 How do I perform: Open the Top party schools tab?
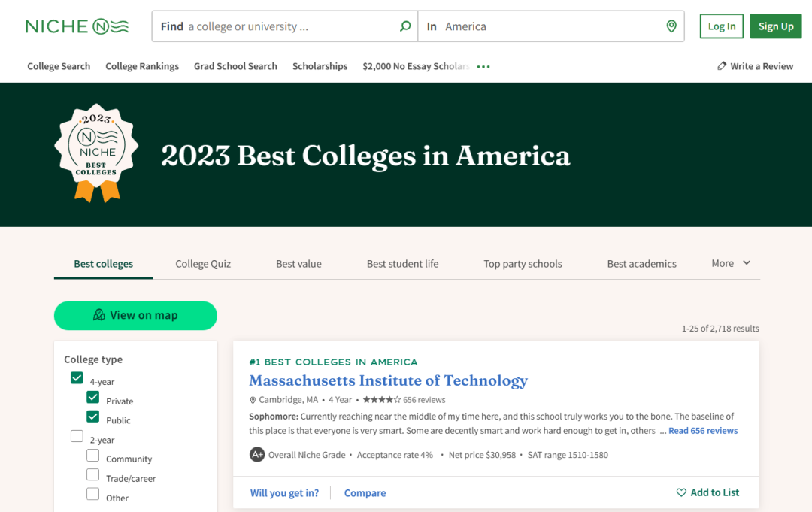pos(523,264)
